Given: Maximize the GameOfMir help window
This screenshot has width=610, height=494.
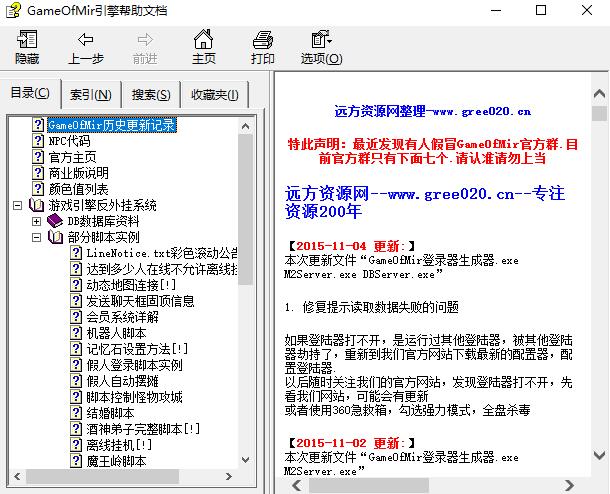Looking at the screenshot, I should tap(541, 11).
